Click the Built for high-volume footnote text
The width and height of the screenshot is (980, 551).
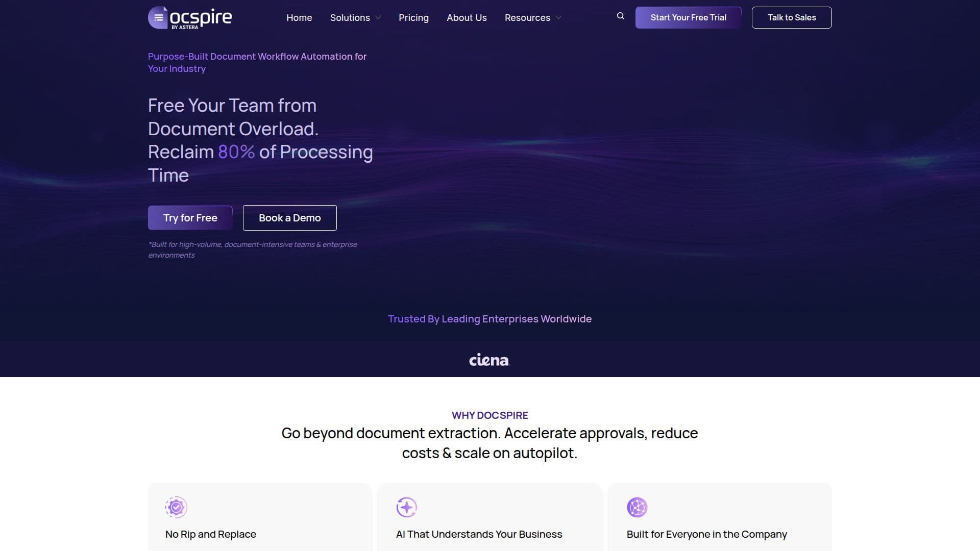pos(253,249)
